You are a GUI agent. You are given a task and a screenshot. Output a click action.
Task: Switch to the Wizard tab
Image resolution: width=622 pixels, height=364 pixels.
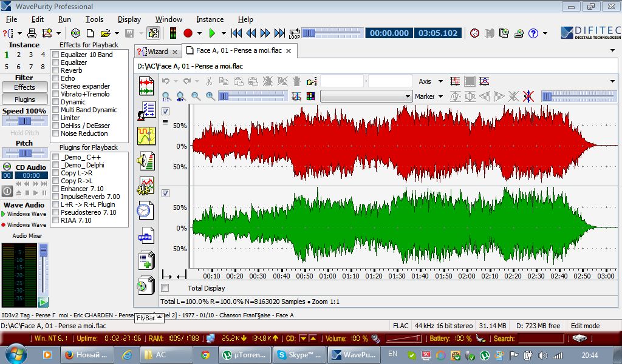pyautogui.click(x=157, y=52)
